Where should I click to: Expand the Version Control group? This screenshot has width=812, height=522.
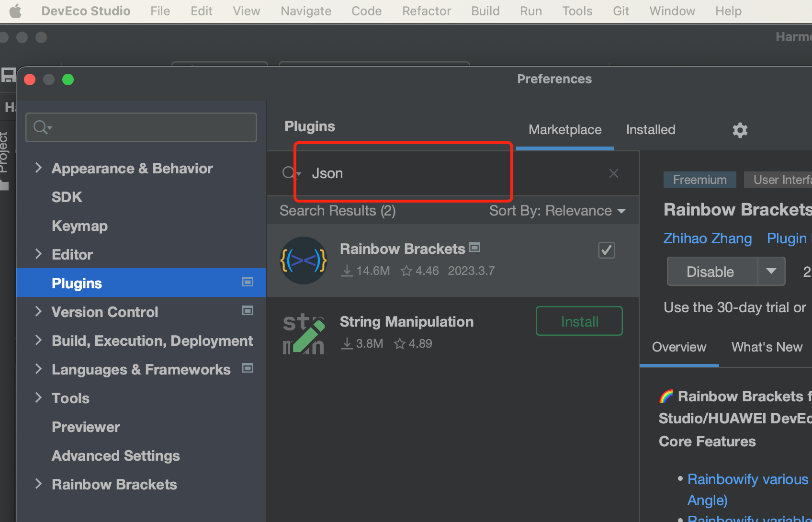tap(38, 311)
